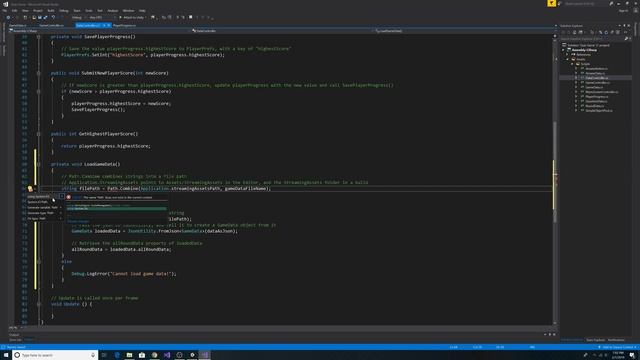
Task: Choose 'System.IO.Path' quick fix option
Action: [x=44, y=202]
